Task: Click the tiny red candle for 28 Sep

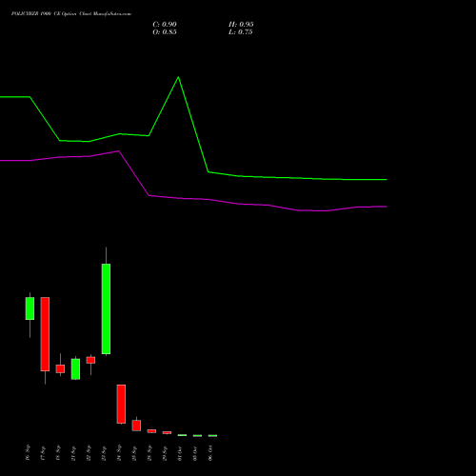Action: [151, 431]
